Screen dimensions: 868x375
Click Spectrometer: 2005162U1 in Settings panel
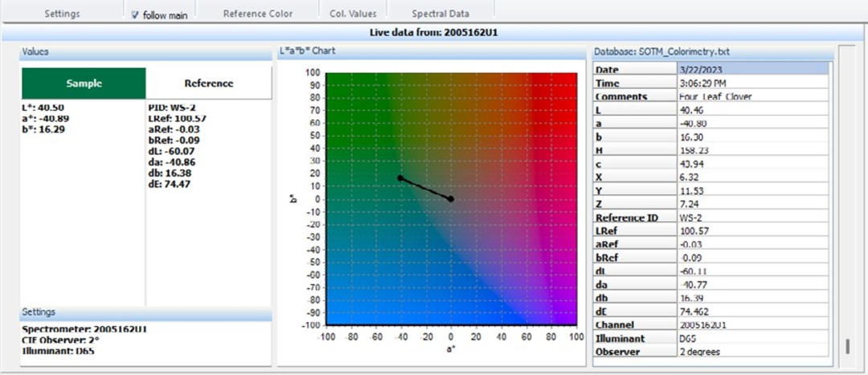click(x=84, y=329)
